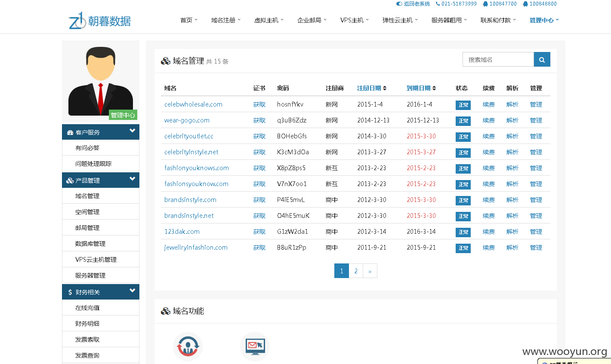Image resolution: width=611 pixels, height=364 pixels.
Task: Click the QQ icon beside 100848800
Action: [525, 4]
